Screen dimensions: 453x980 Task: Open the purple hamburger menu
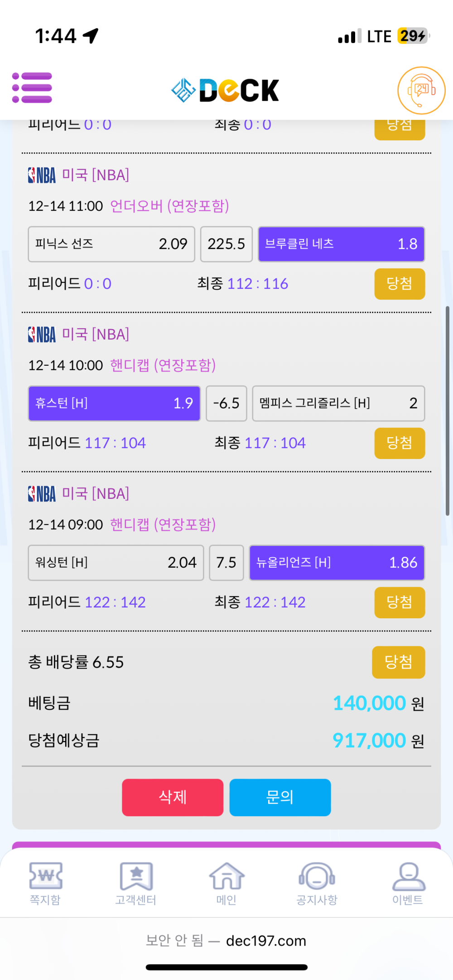(x=32, y=88)
